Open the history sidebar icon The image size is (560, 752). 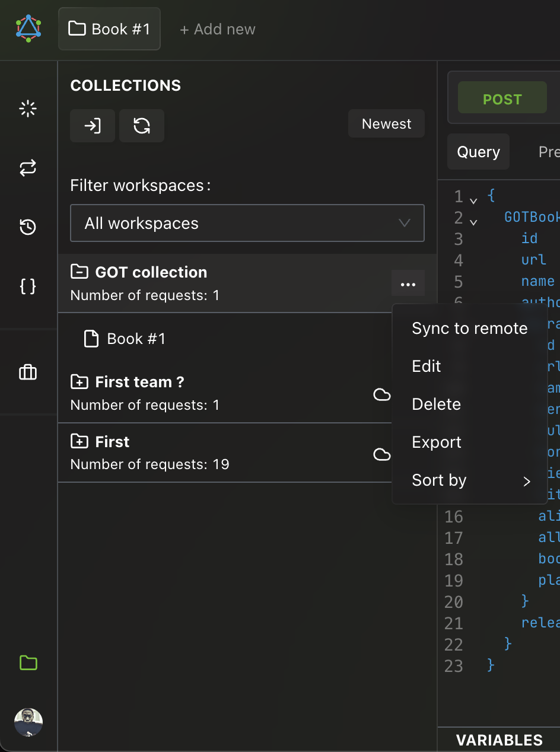coord(28,227)
